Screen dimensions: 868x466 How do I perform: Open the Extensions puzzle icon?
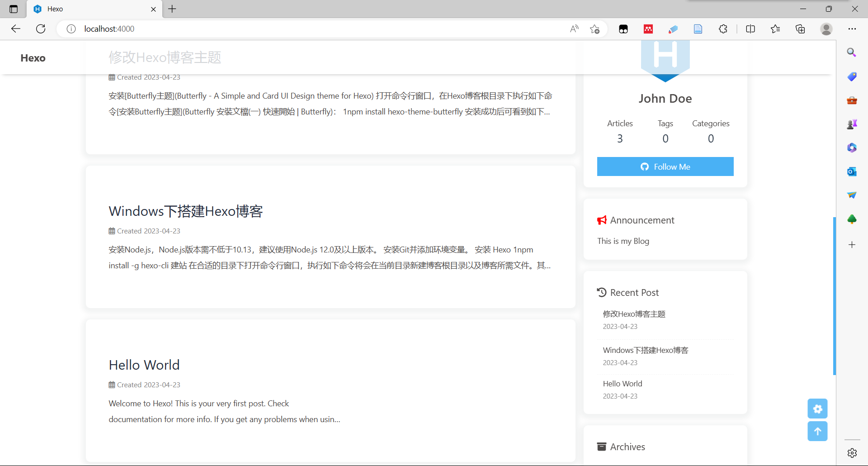723,29
